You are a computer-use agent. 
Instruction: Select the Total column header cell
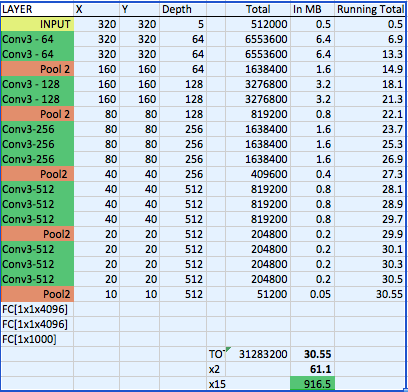pyautogui.click(x=258, y=9)
